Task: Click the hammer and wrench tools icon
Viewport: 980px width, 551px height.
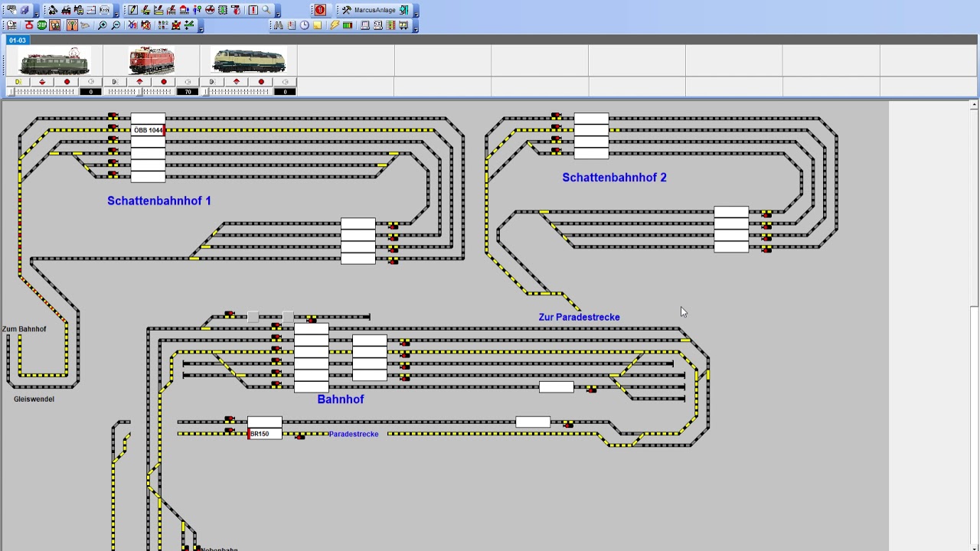Action: (x=346, y=10)
